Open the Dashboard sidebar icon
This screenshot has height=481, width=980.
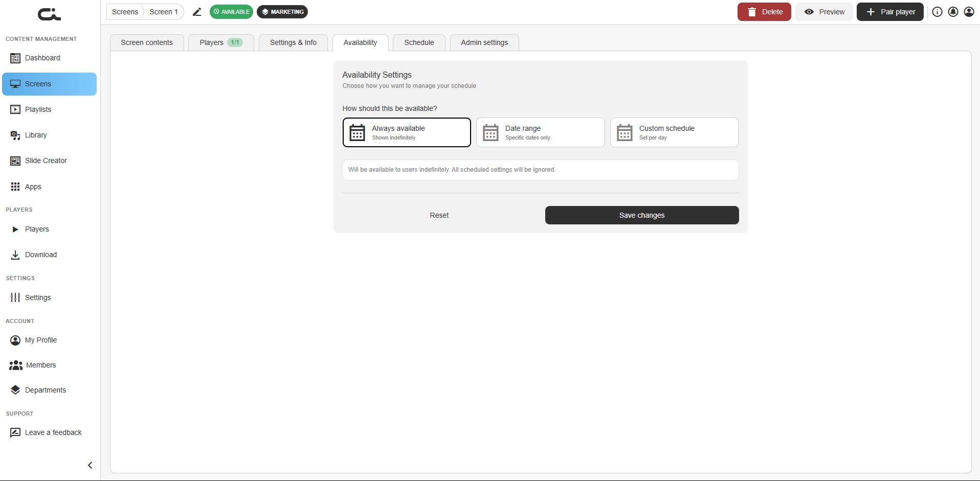click(15, 58)
